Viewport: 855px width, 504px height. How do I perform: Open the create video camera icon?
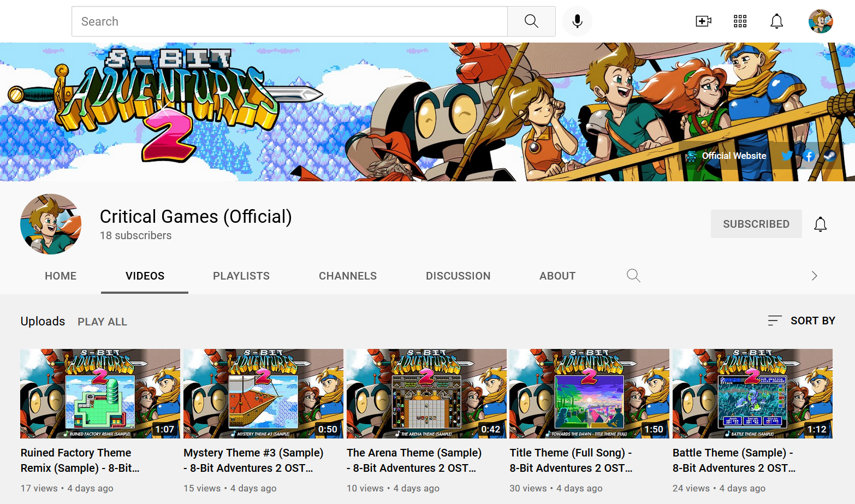coord(703,21)
